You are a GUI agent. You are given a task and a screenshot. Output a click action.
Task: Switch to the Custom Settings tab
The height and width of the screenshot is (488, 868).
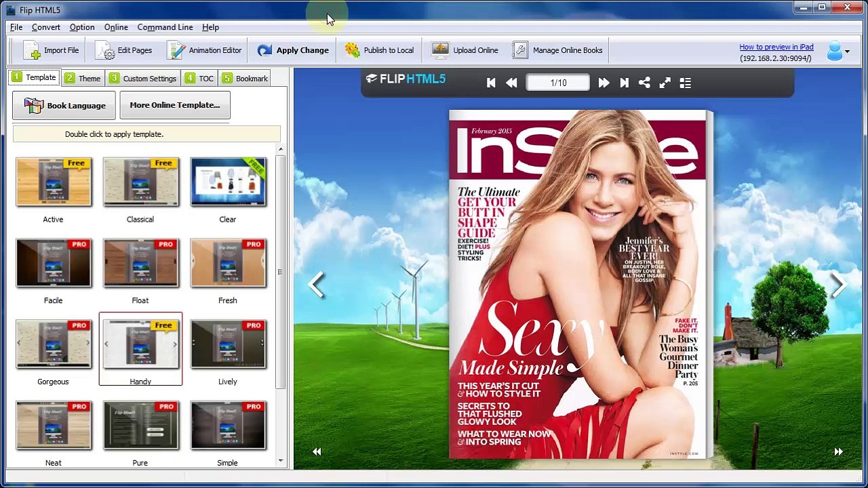click(x=143, y=79)
